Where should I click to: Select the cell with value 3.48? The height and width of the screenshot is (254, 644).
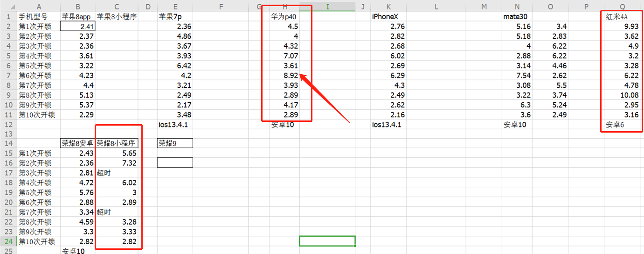[175, 114]
